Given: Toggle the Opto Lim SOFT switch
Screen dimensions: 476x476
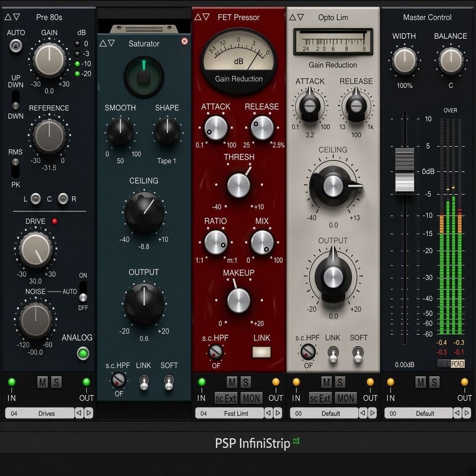Looking at the screenshot, I should point(358,355).
